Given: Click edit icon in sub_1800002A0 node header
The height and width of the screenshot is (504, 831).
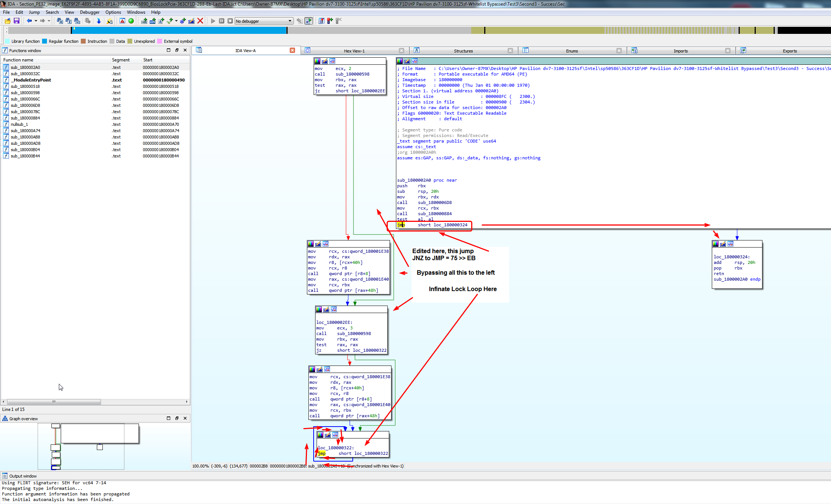Looking at the screenshot, I should click(407, 61).
